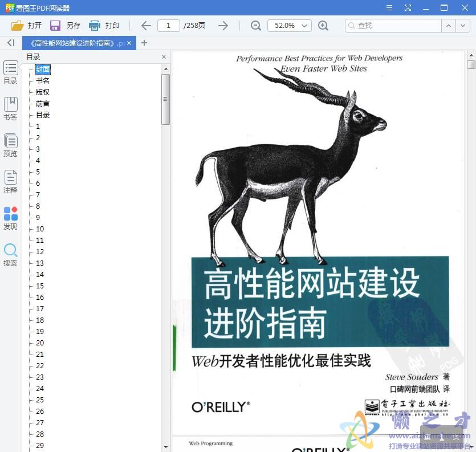Go to the previous page arrow
The width and height of the screenshot is (476, 452).
146,26
